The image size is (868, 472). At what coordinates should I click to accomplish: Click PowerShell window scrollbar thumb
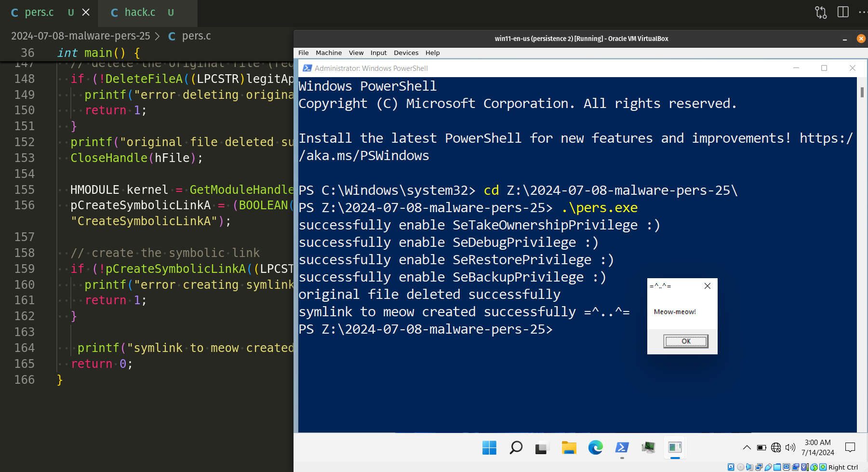click(862, 92)
